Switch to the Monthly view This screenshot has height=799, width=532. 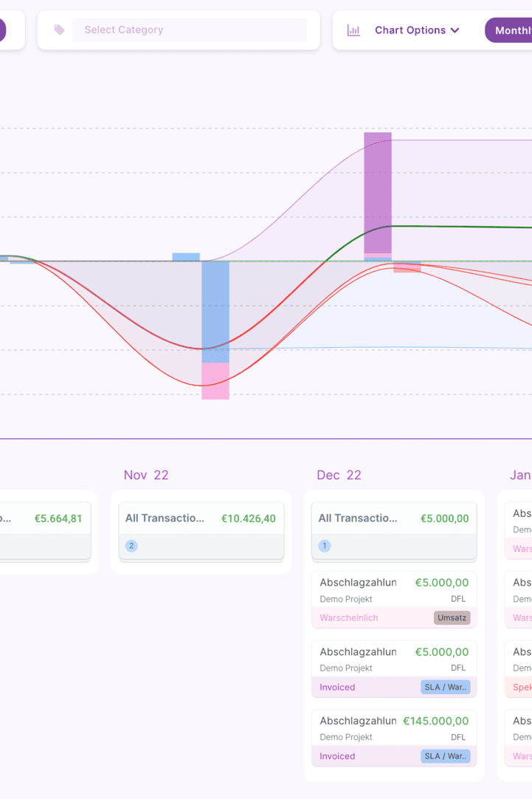(x=511, y=30)
